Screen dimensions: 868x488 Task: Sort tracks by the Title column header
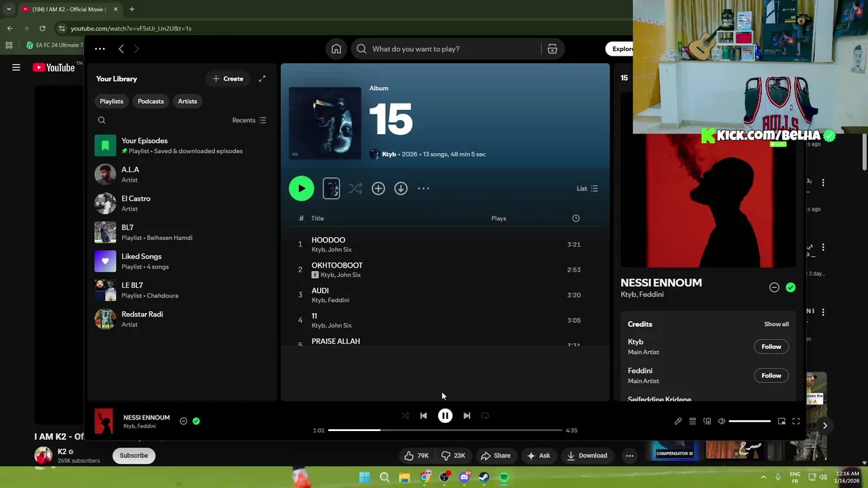pos(317,218)
